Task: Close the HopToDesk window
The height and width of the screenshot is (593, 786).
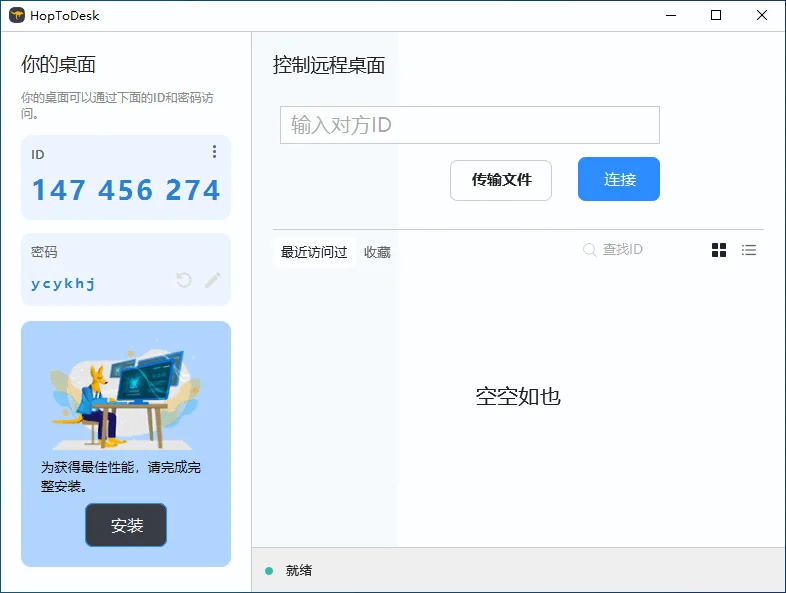Action: pos(761,16)
